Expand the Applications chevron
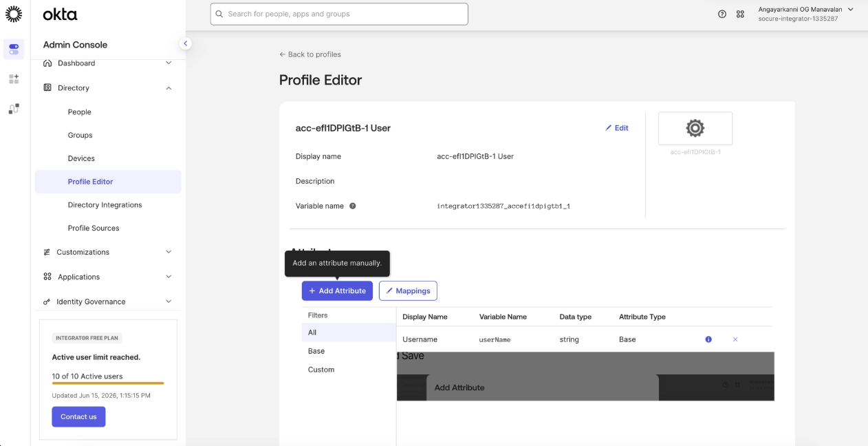868x446 pixels. [169, 277]
